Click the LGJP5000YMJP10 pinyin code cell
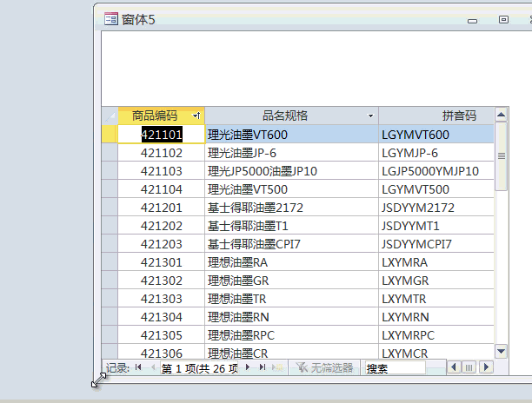Screen dimensions: 532x403 click(x=436, y=171)
